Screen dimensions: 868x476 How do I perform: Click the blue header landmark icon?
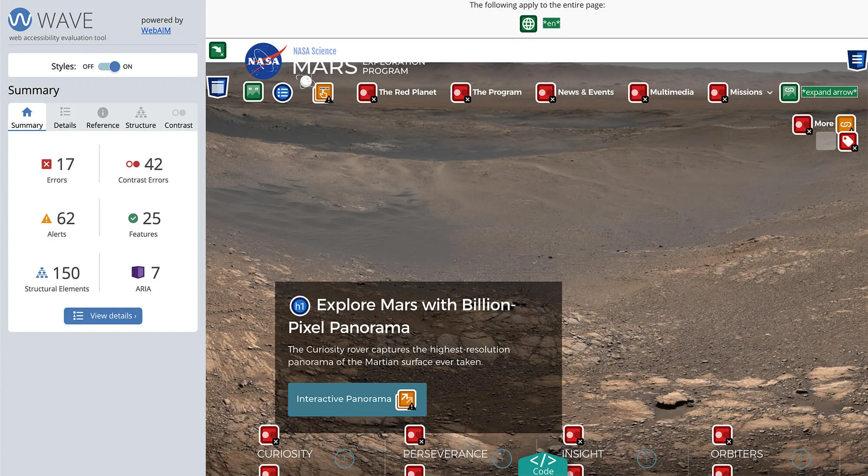(217, 87)
